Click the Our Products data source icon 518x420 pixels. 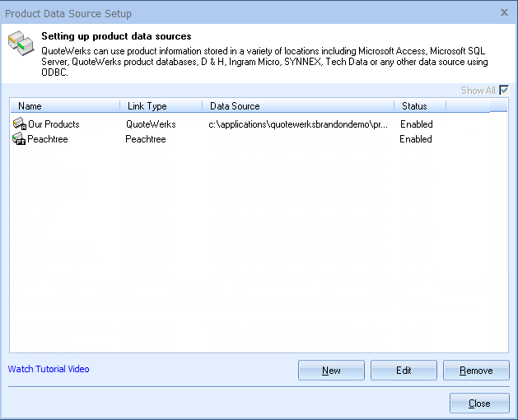coord(20,124)
